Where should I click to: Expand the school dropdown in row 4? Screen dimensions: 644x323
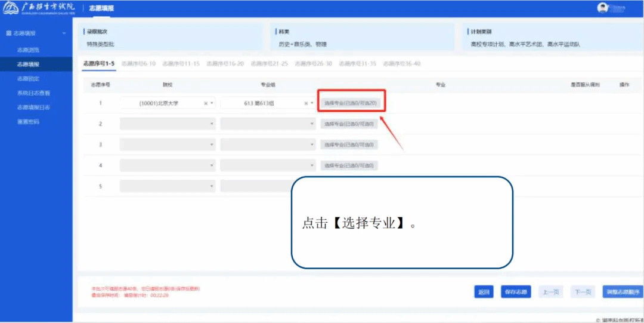tap(166, 165)
